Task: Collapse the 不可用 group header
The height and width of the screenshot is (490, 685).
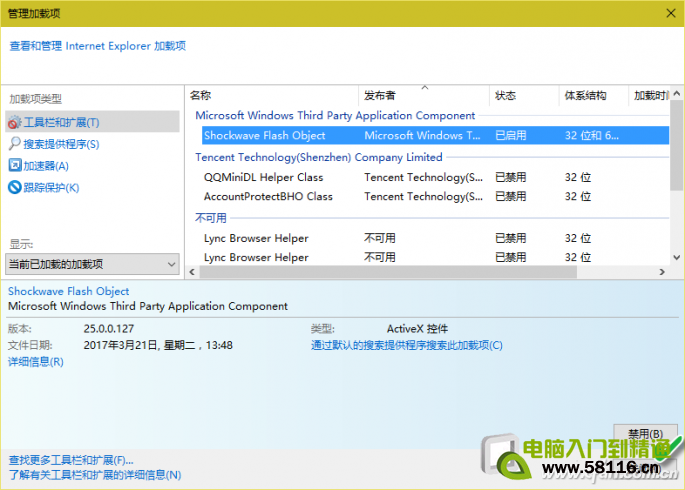Action: pyautogui.click(x=211, y=217)
